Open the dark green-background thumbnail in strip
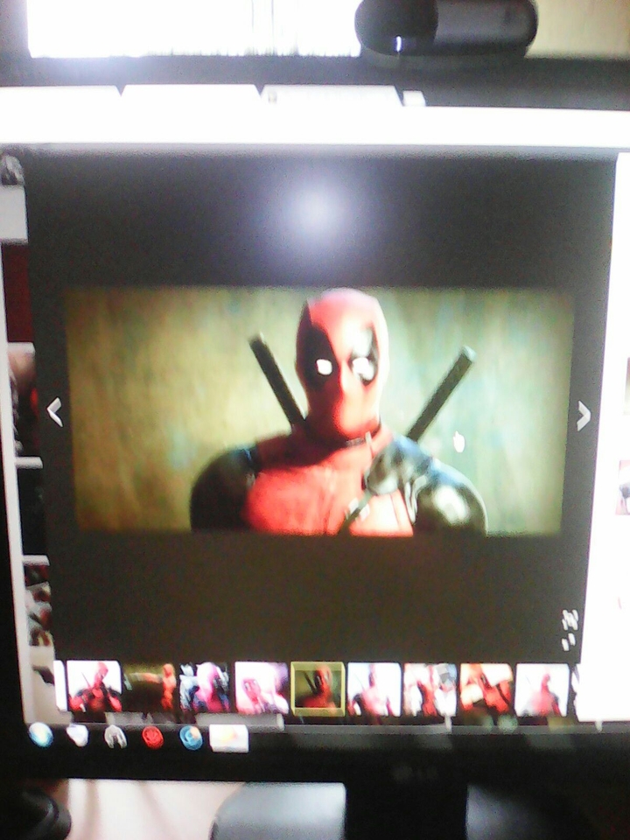This screenshot has height=840, width=630. pyautogui.click(x=150, y=688)
